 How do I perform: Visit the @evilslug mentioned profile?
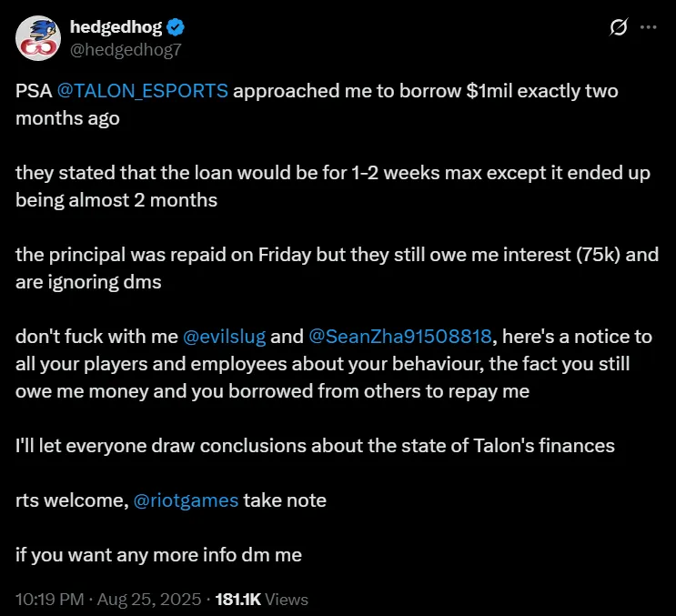point(225,337)
